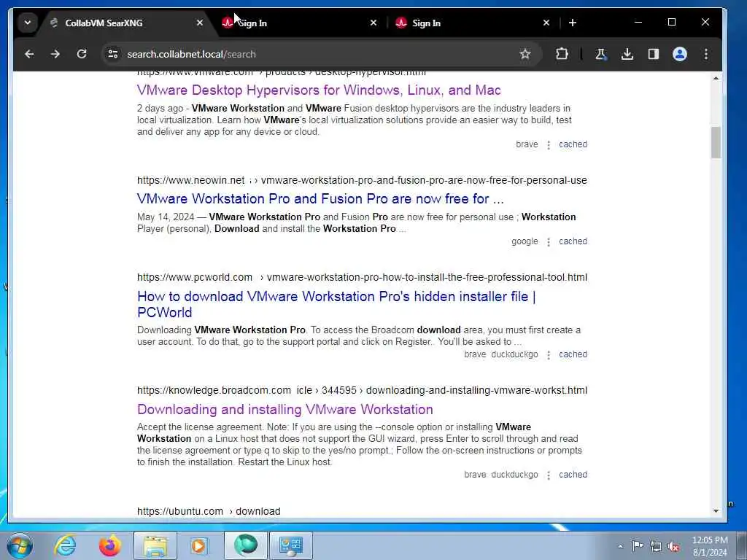Click the https://ubuntu.com download URL text

tap(209, 511)
